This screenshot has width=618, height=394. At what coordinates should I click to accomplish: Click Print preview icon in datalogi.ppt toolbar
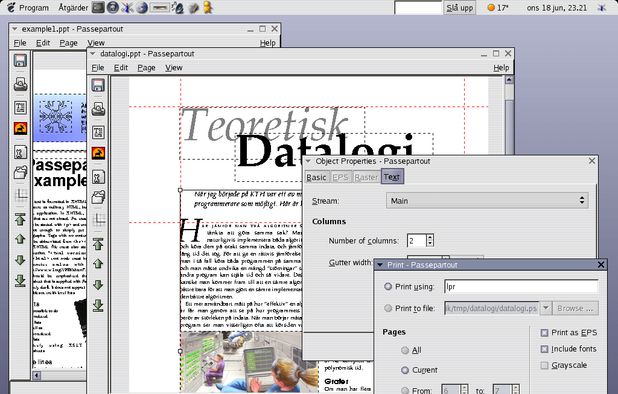98,109
